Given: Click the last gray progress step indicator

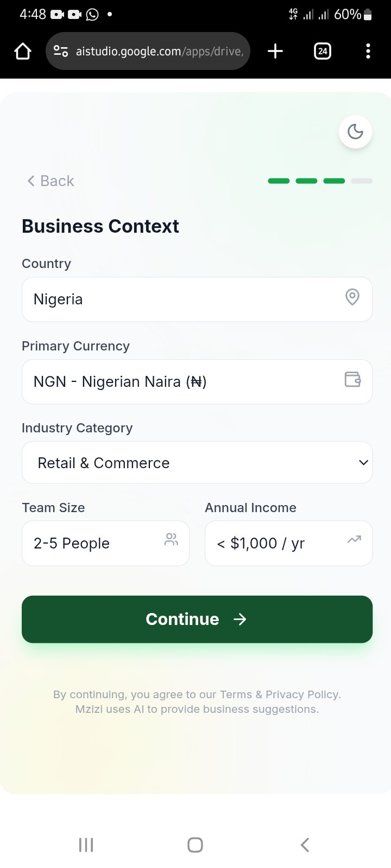Looking at the screenshot, I should coord(362,181).
